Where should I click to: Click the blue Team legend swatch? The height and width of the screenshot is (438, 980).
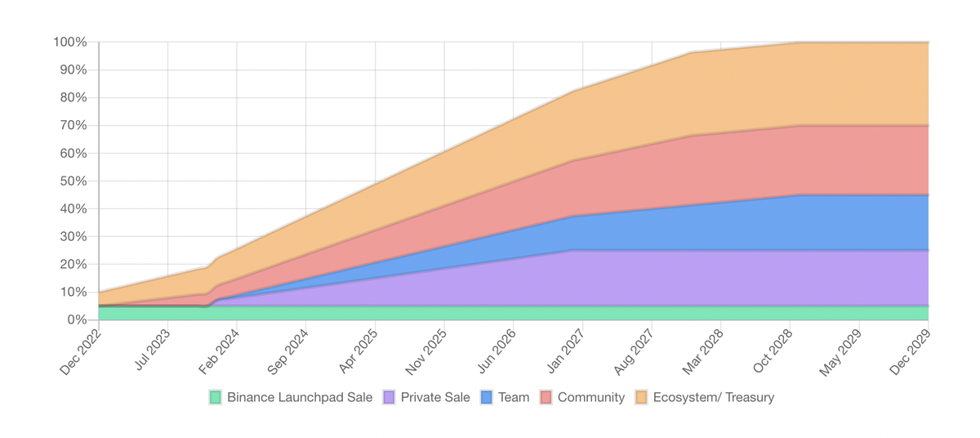[x=487, y=398]
